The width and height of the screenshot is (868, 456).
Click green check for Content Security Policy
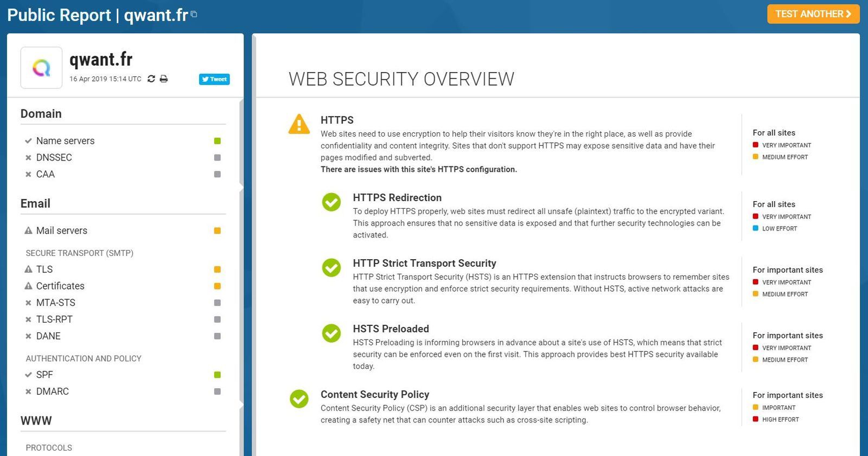[299, 399]
